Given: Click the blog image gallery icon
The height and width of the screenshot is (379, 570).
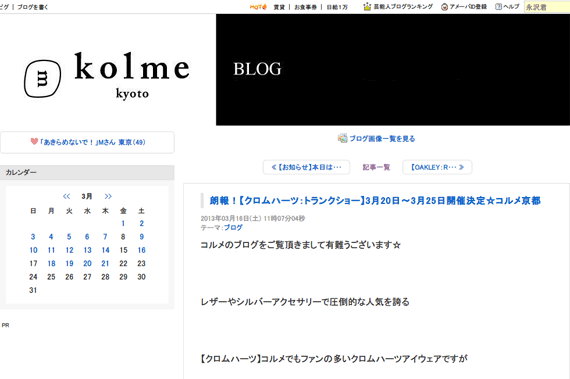Looking at the screenshot, I should [342, 138].
